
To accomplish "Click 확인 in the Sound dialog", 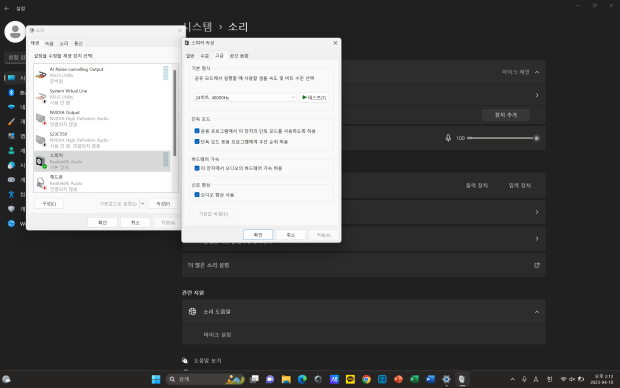I will [x=102, y=223].
